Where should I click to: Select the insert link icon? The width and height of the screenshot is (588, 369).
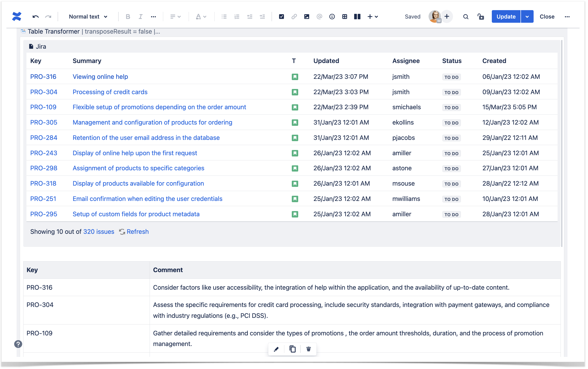click(x=294, y=17)
